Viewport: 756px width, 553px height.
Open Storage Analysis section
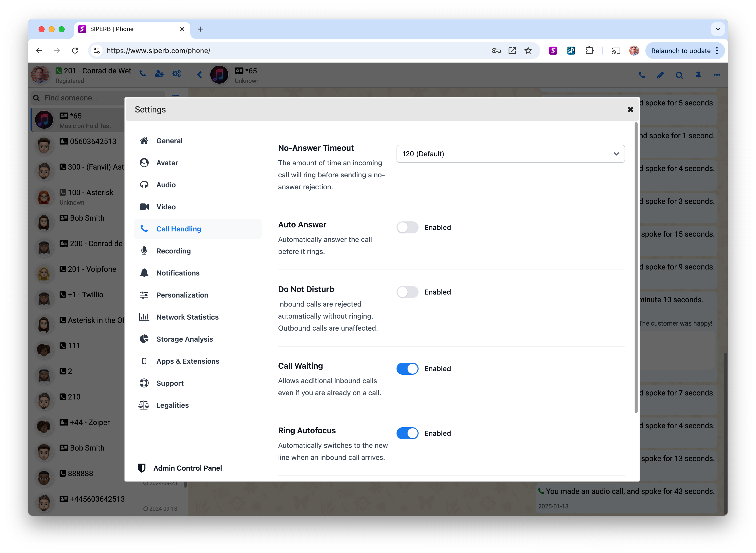coord(197,339)
